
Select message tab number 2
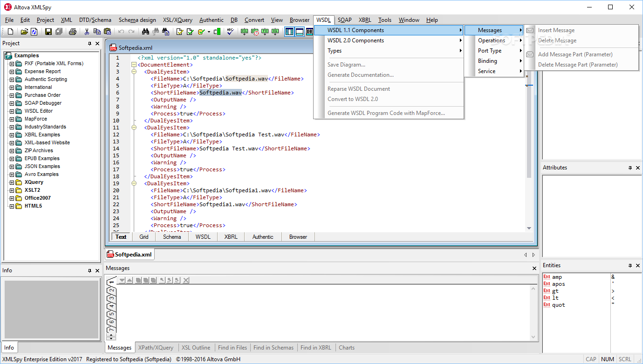pos(111,290)
